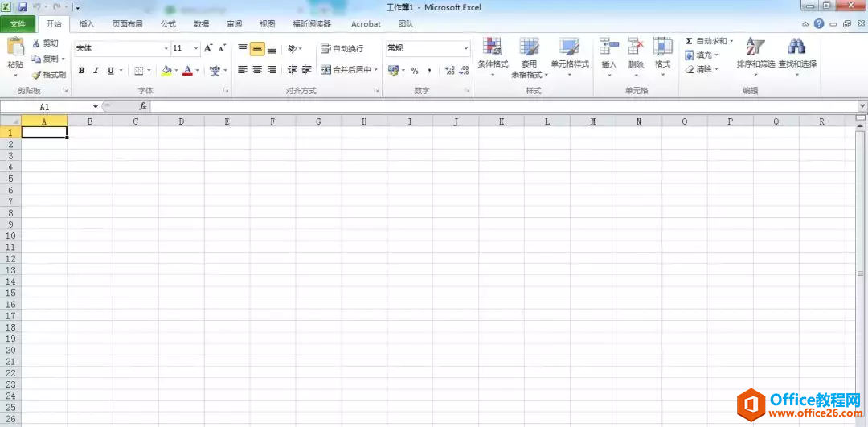Click the Insert cells (插入) icon

coord(609,47)
